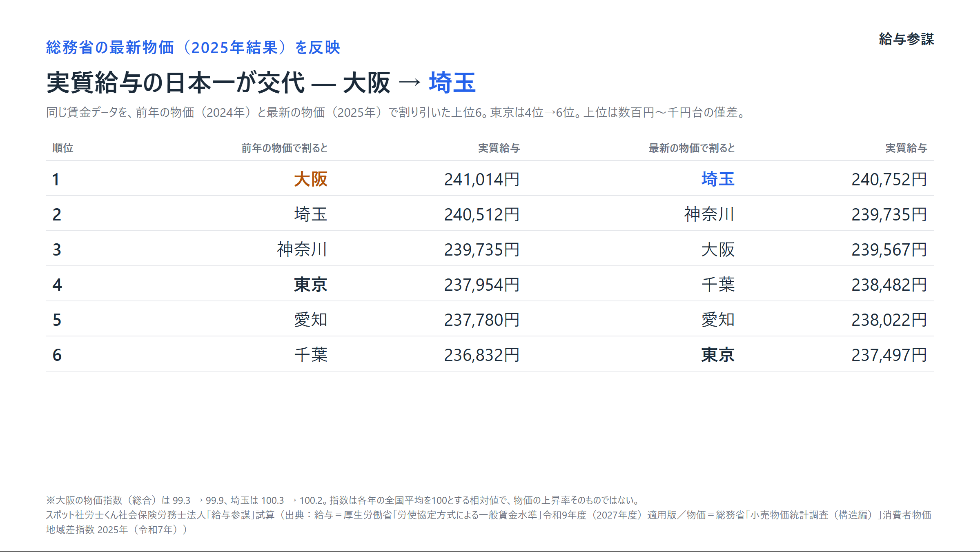Click the value 237,497円
The width and height of the screenshot is (980, 552).
pos(889,355)
